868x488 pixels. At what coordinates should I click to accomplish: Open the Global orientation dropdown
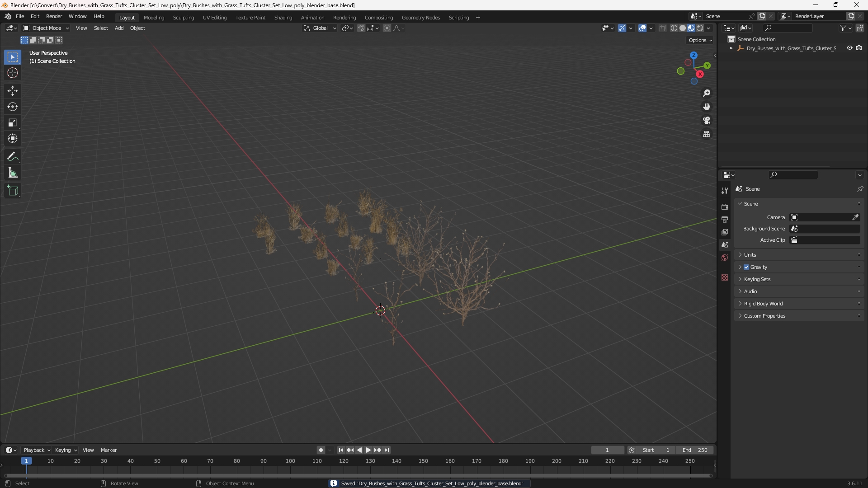click(x=320, y=28)
